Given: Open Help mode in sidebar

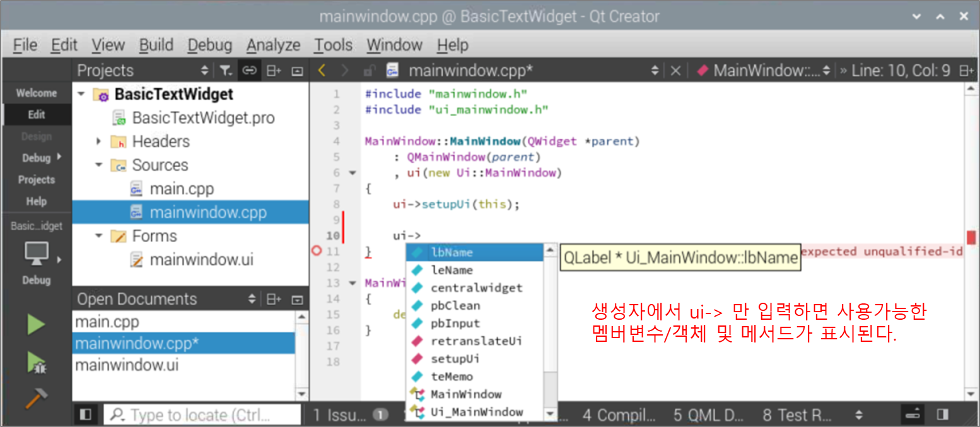Looking at the screenshot, I should (x=36, y=201).
